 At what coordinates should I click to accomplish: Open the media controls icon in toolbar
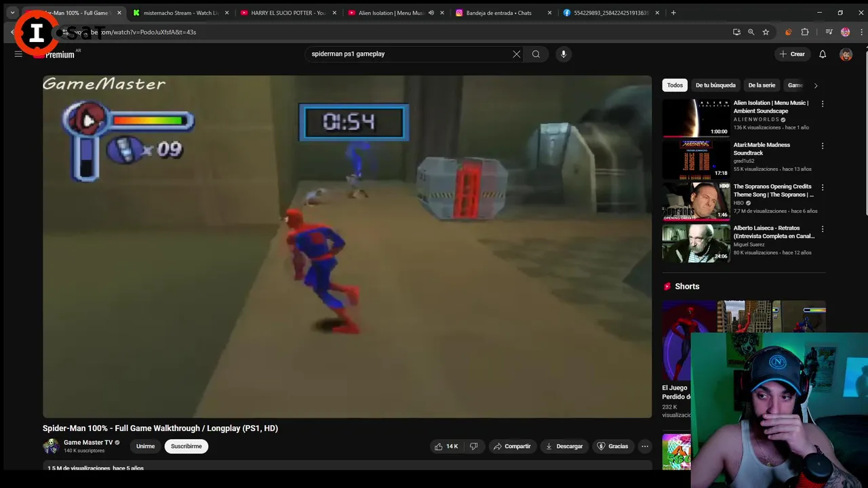829,32
